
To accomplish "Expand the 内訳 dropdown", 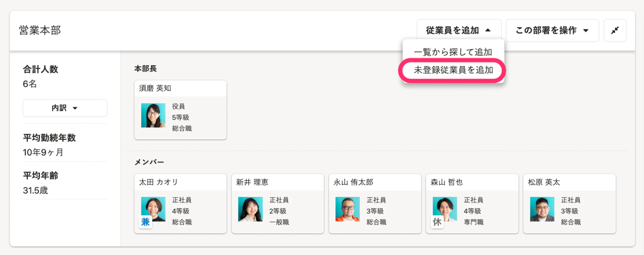I will point(65,108).
